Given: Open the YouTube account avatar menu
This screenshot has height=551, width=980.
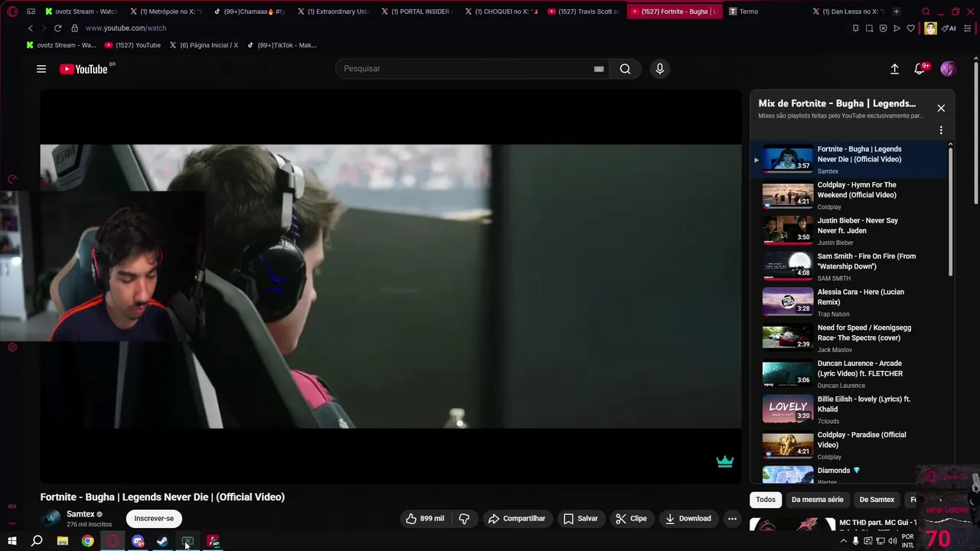Looking at the screenshot, I should (x=948, y=69).
